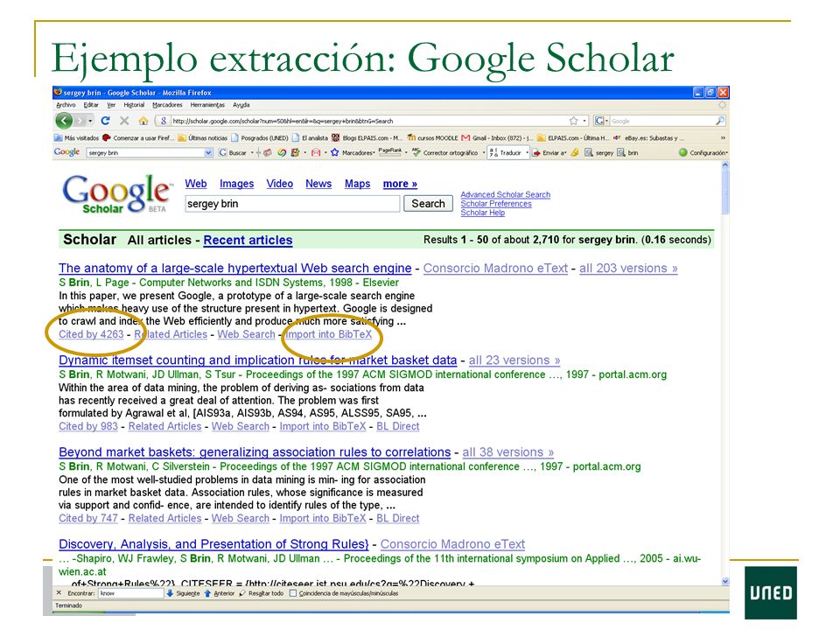Open all 203 versions link
This screenshot has width=840, height=630.
point(628,268)
